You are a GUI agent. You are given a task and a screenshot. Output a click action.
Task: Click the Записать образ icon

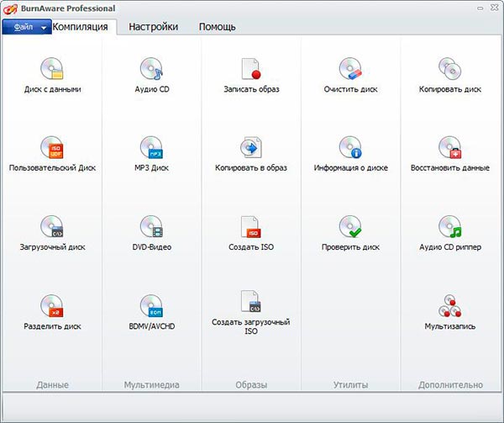coord(251,68)
